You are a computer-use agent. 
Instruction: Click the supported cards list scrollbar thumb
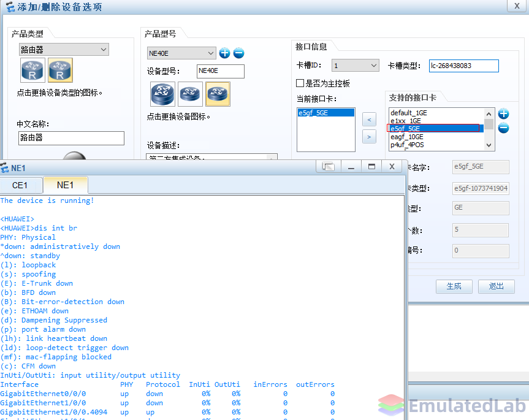489,124
